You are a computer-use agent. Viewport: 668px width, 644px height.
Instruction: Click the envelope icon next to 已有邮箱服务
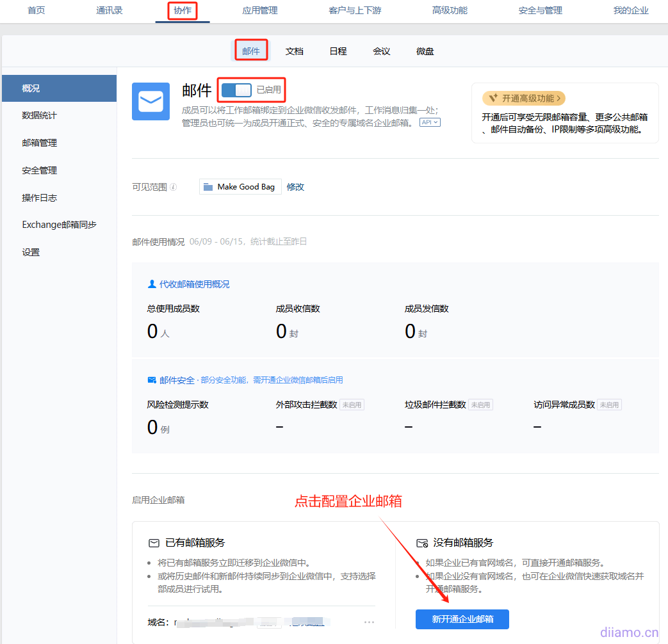154,543
